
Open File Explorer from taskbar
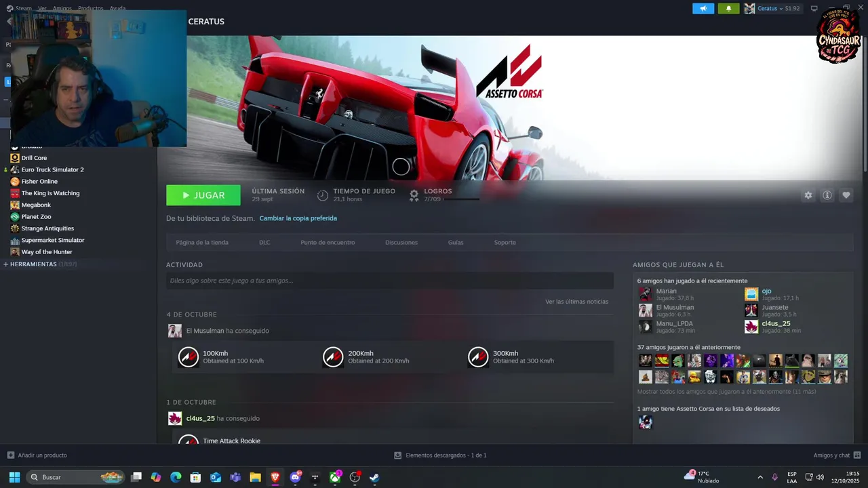click(255, 477)
